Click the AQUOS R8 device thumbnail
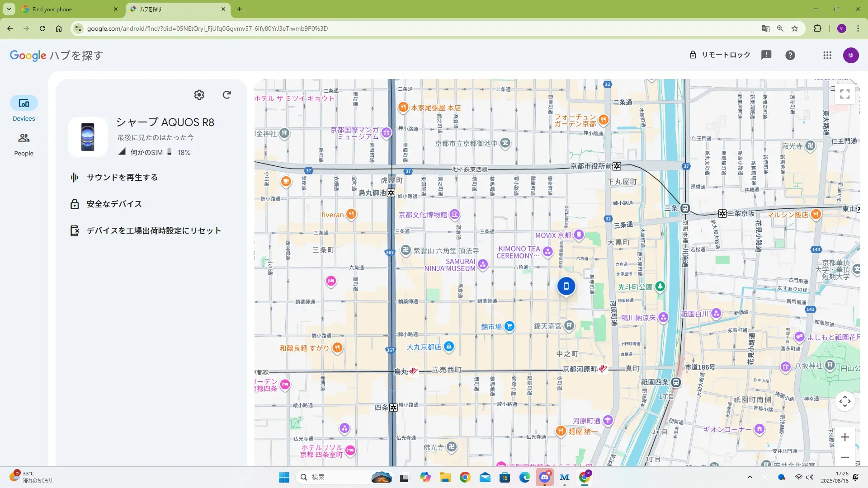Image resolution: width=868 pixels, height=488 pixels. [x=88, y=137]
